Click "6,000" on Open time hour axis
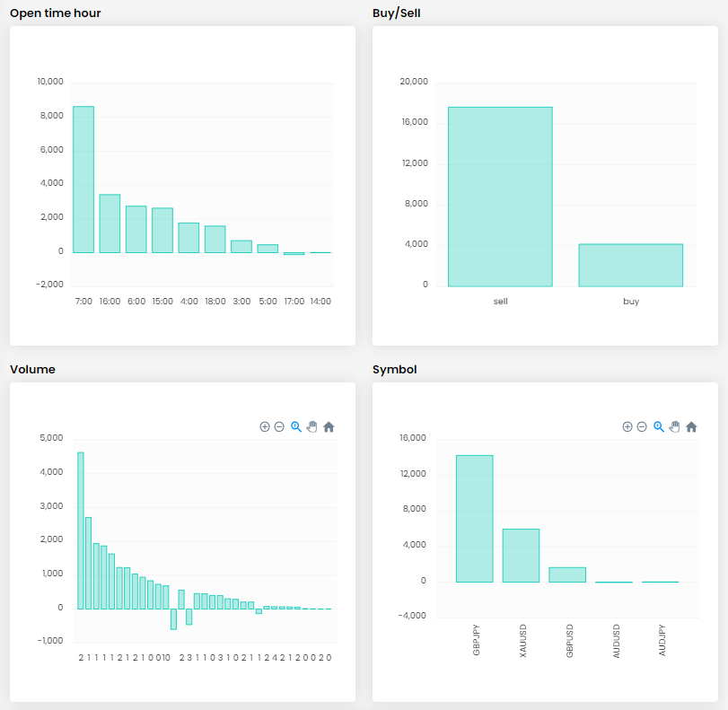 click(x=51, y=150)
